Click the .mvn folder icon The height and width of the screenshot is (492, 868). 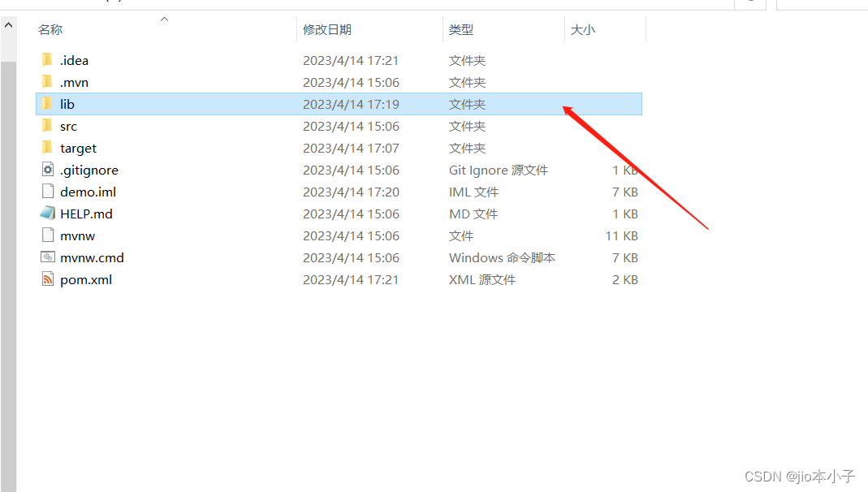47,81
